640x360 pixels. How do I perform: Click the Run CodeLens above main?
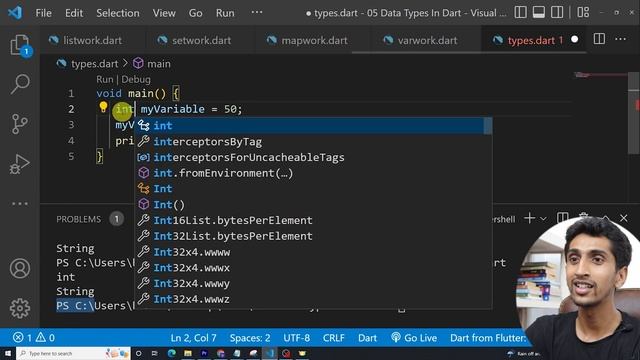(x=104, y=79)
